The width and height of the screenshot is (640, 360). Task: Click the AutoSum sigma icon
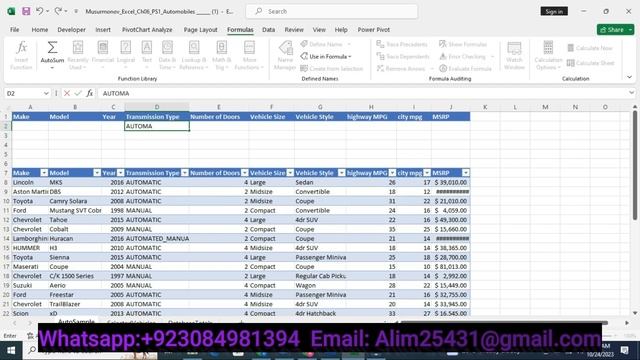[x=52, y=48]
